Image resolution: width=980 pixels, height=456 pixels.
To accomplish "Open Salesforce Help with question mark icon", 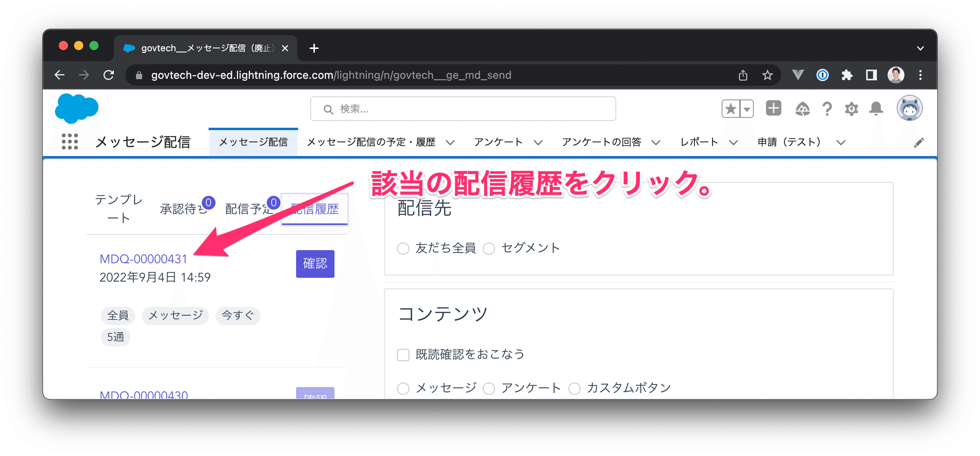I will click(x=828, y=108).
